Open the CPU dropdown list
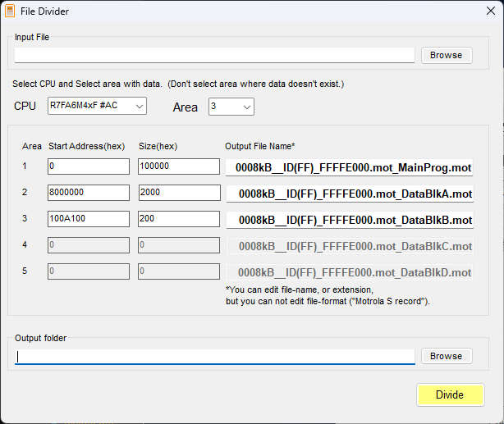Screen dimensions: 504x424 tap(97, 106)
